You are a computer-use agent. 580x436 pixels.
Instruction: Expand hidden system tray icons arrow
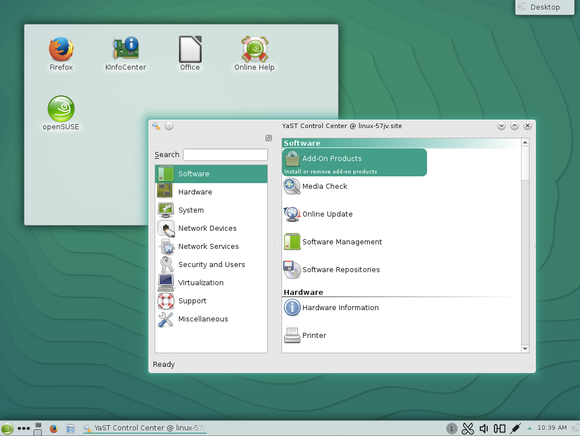pos(529,428)
